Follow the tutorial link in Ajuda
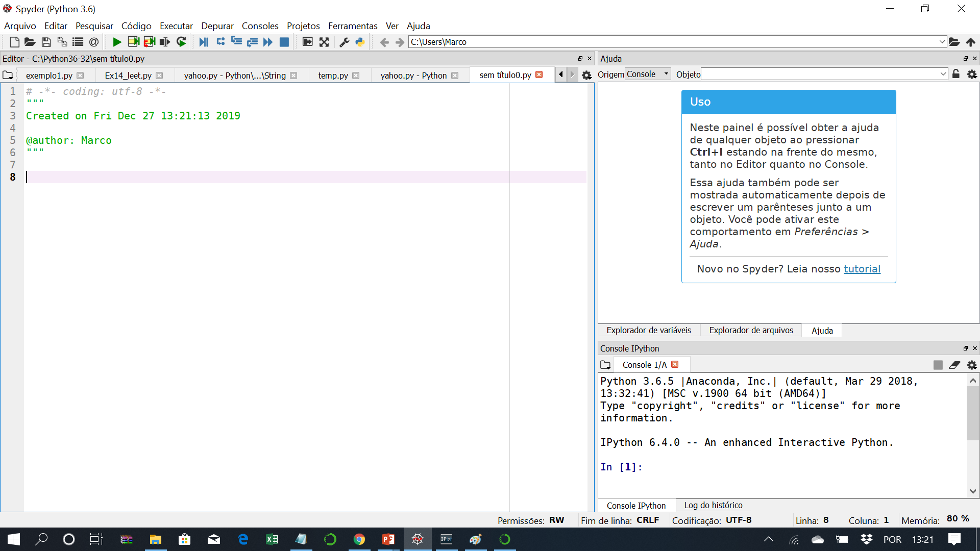This screenshot has height=551, width=980. [x=862, y=269]
